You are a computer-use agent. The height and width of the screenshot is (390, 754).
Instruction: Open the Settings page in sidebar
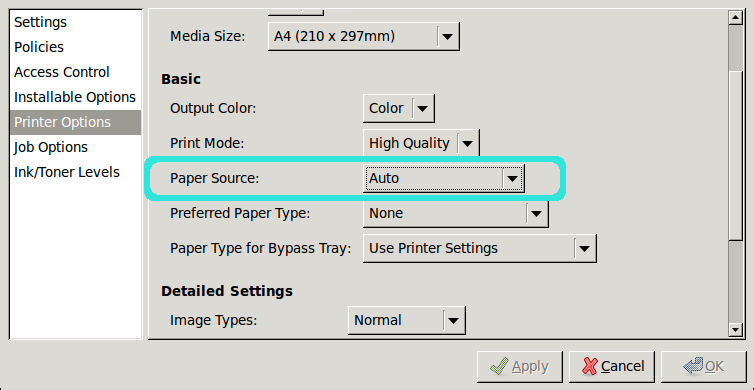pyautogui.click(x=75, y=22)
